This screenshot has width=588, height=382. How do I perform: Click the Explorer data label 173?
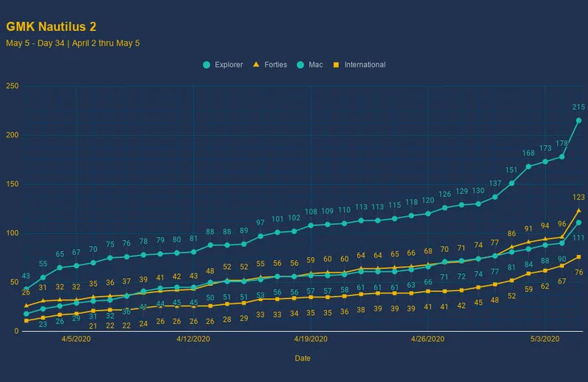(545, 148)
